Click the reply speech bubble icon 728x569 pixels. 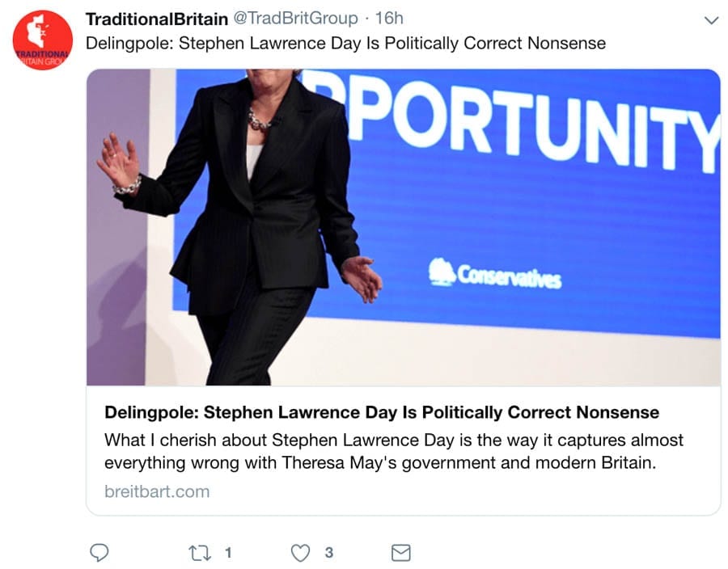coord(99,553)
